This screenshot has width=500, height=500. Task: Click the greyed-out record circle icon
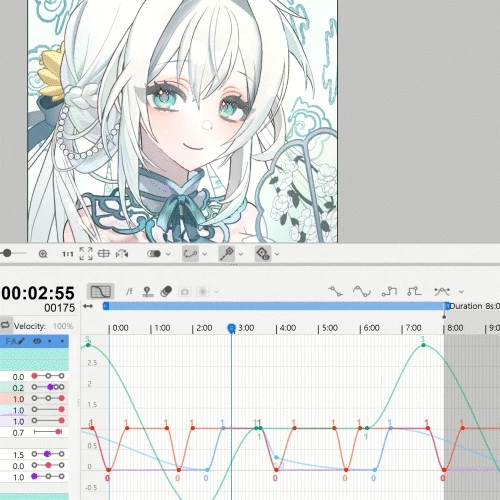pyautogui.click(x=203, y=292)
